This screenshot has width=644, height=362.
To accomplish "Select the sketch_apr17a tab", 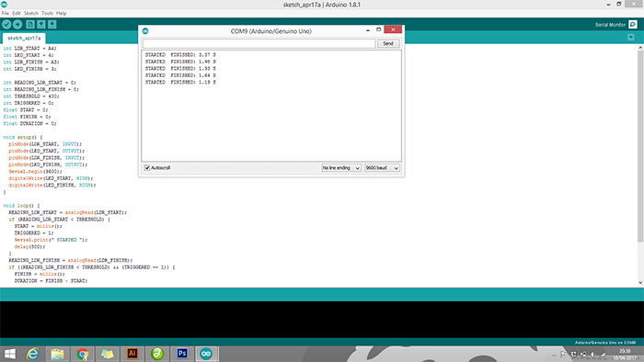I will [24, 38].
